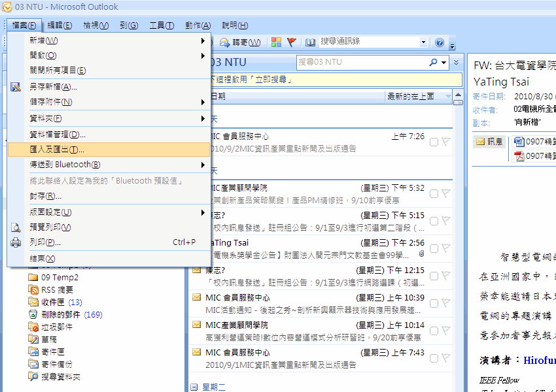Click the PDF attachment icon in reading pane
556x392 pixels.
click(519, 155)
